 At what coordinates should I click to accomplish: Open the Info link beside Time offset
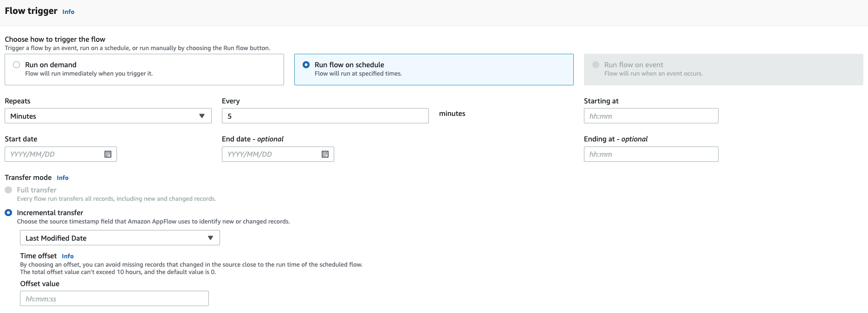(x=68, y=256)
